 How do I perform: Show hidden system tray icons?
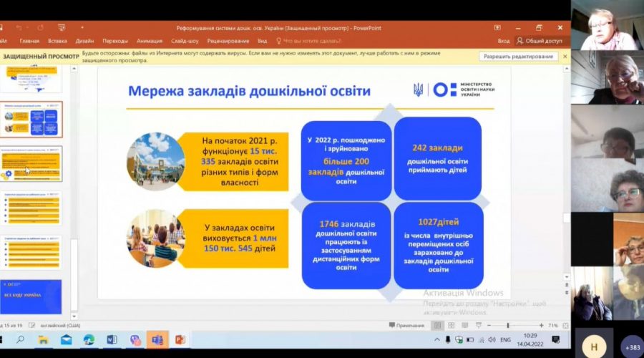click(437, 340)
